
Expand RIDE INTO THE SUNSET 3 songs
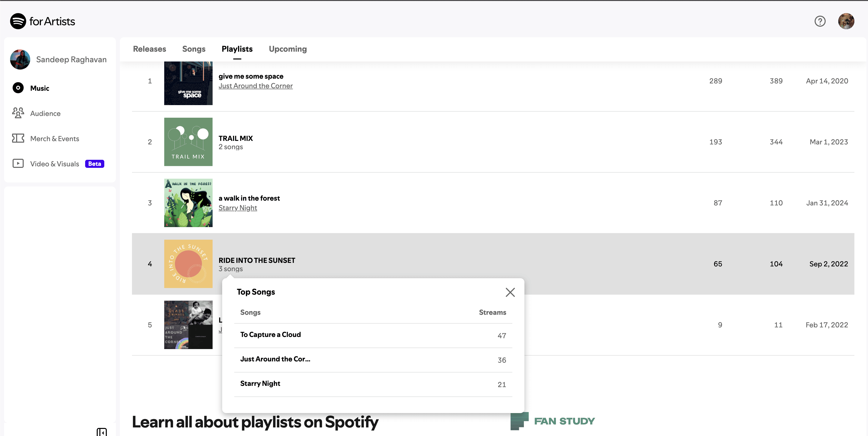pos(230,269)
